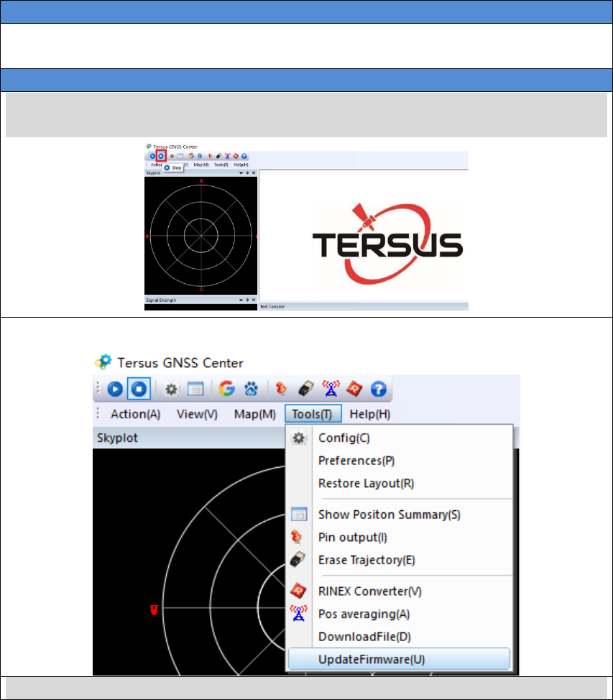Image resolution: width=613 pixels, height=700 pixels.
Task: Click the red RINEX toolbar icon left of the Help icon, large window
Action: 354,388
